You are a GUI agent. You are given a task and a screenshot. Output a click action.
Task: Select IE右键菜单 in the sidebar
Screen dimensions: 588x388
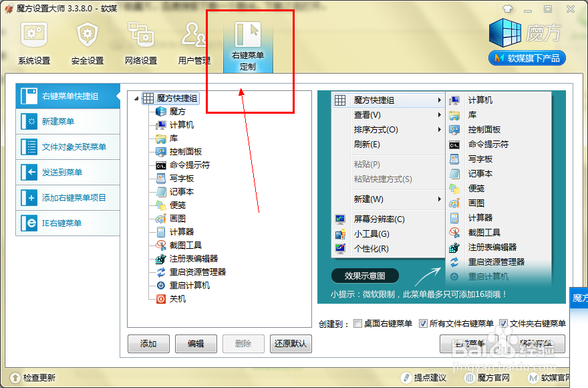[68, 223]
